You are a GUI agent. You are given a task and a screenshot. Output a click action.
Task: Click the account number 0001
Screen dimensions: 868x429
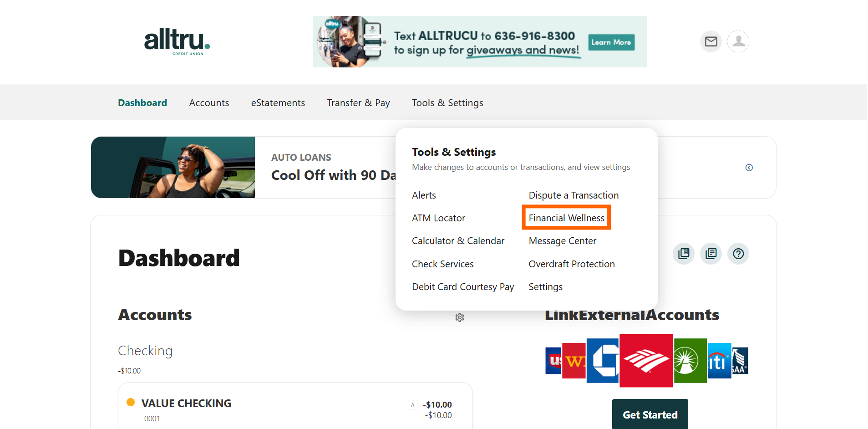pyautogui.click(x=152, y=419)
